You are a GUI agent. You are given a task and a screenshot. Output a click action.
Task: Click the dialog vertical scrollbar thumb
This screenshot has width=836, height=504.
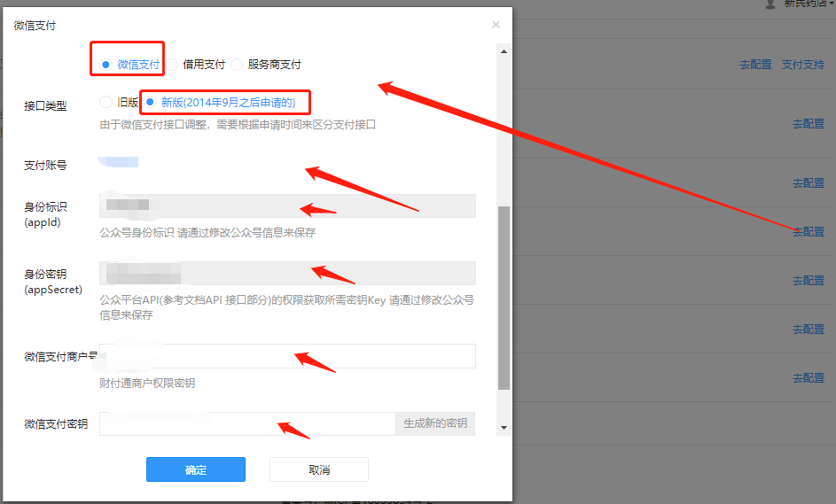point(504,298)
